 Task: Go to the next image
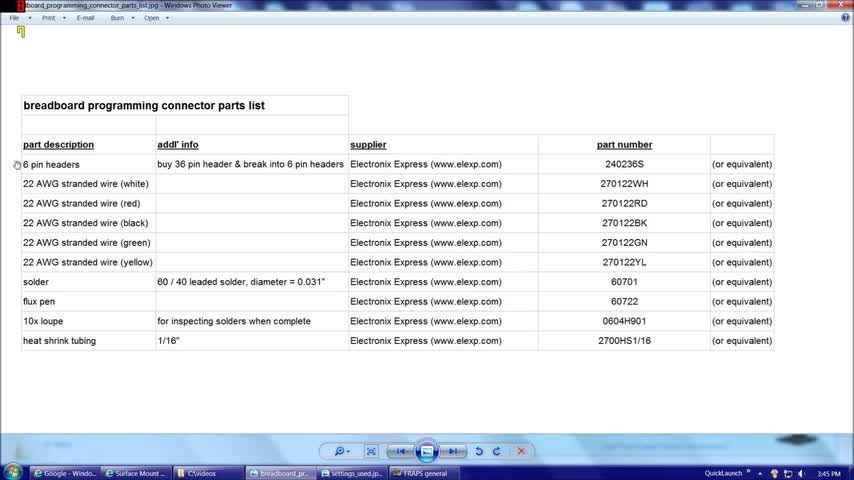[x=453, y=451]
